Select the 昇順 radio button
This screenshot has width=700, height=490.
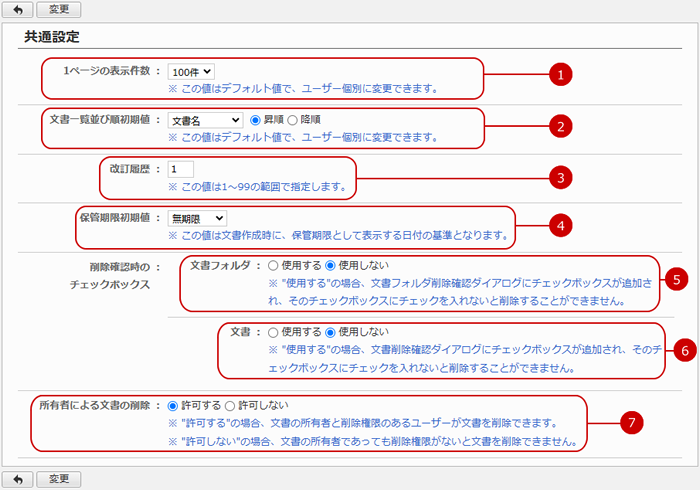click(255, 120)
